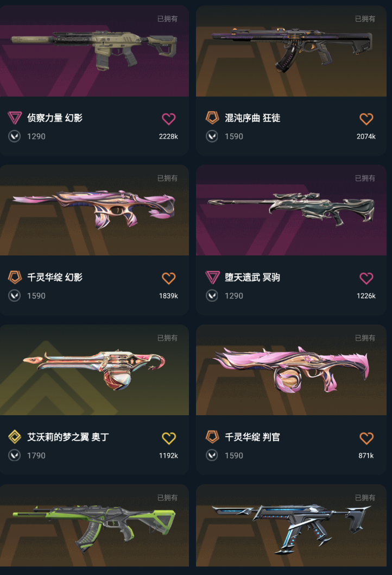The image size is (392, 575).
Task: Open the green and black rifle skin card
Action: click(94, 525)
